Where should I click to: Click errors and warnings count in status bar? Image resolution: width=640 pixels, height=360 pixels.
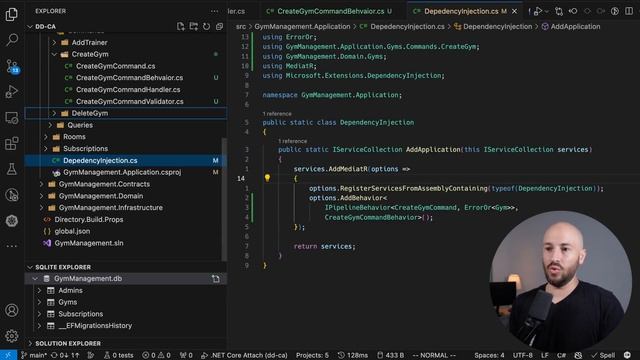(x=156, y=355)
